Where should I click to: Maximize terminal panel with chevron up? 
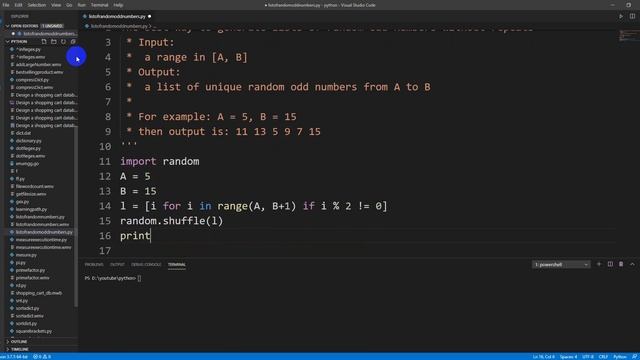[632, 264]
